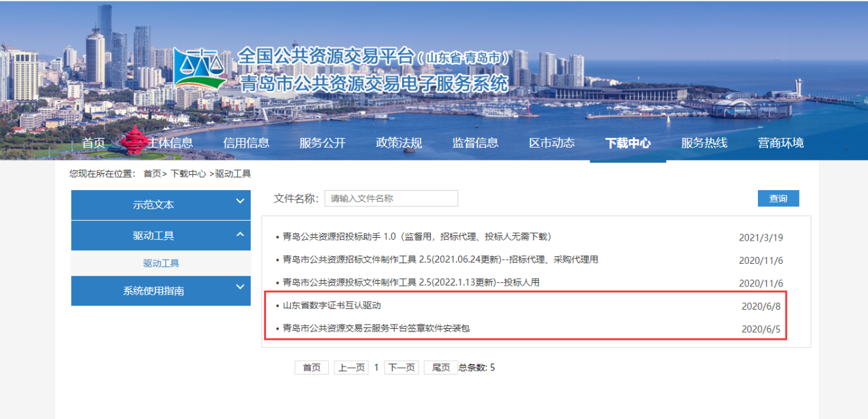
Task: Open 山东省数字证书互认驱动 download link
Action: [332, 306]
